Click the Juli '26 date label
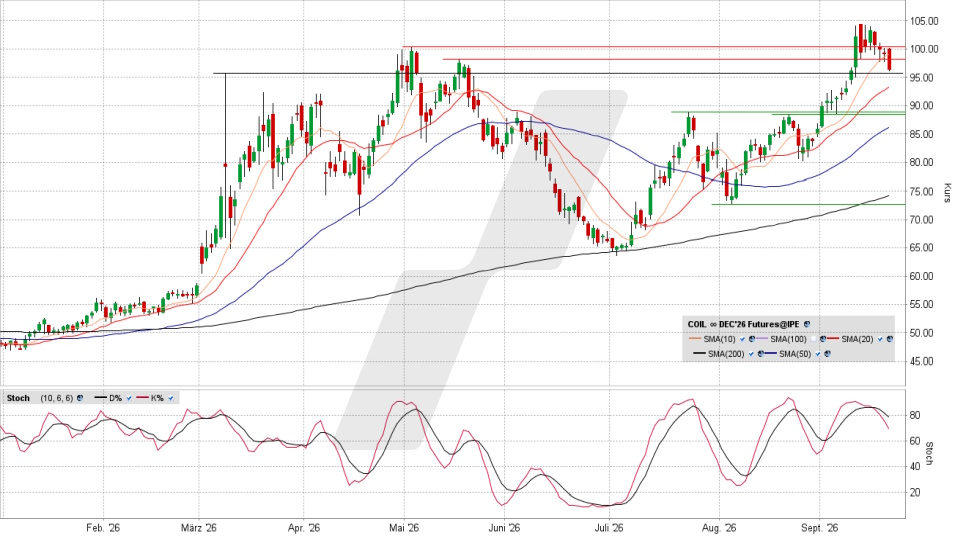 (609, 528)
